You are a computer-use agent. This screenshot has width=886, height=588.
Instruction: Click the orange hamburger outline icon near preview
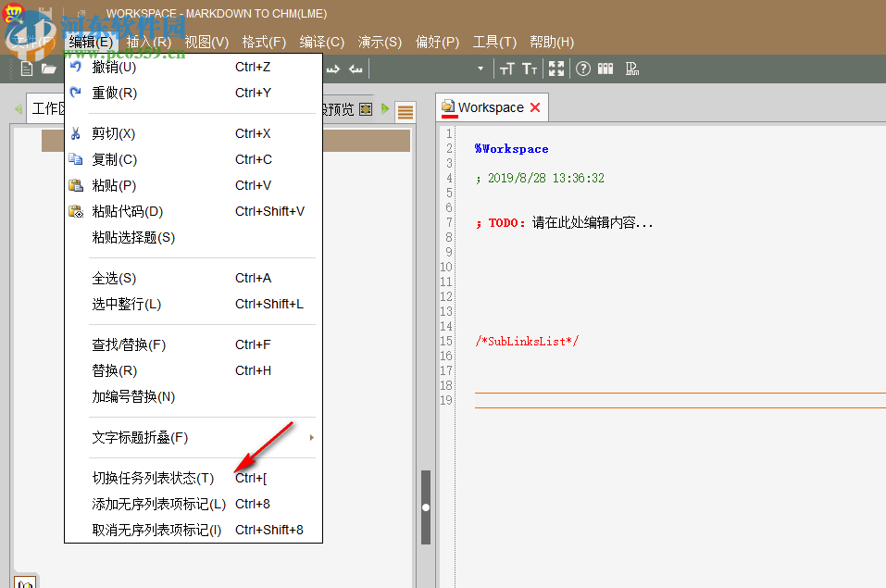coord(405,110)
